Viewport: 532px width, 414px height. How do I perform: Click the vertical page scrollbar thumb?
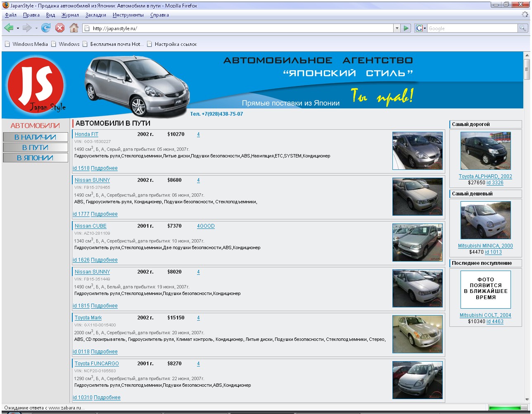(527, 69)
